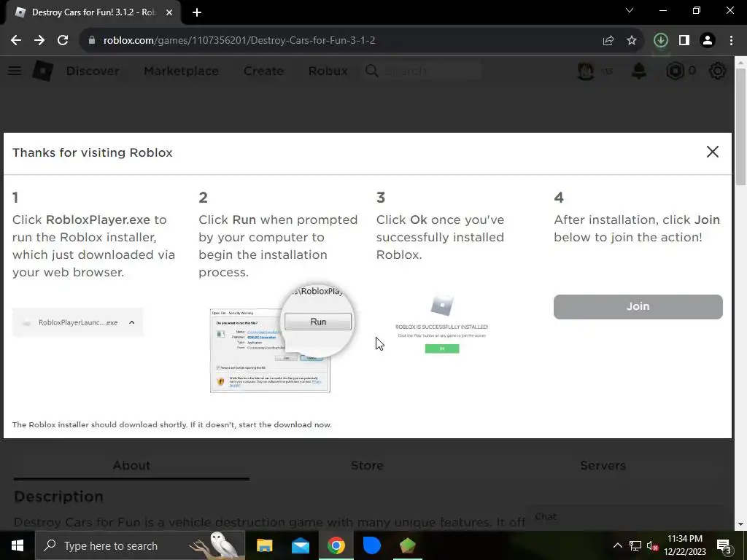The image size is (747, 560).
Task: Bookmark this page with the star icon
Action: 632,41
